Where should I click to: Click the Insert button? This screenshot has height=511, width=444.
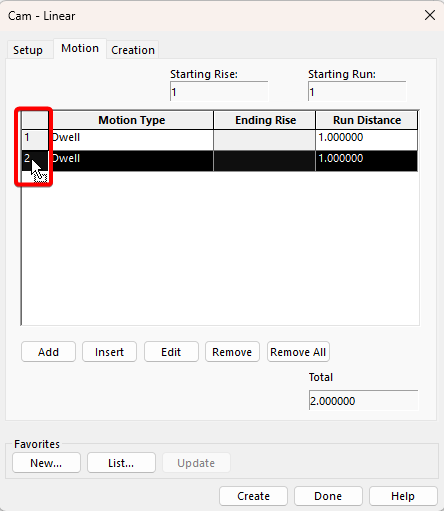109,352
